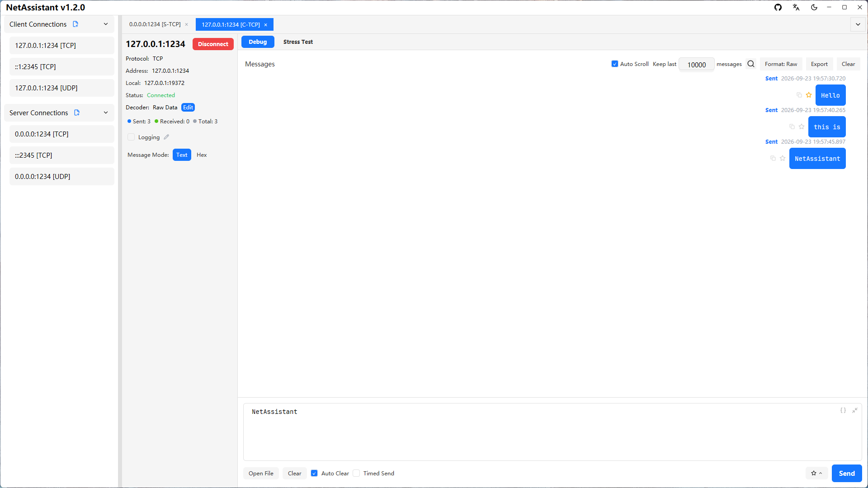Star the 'this is' message
Viewport: 868px width, 488px height.
click(x=802, y=127)
